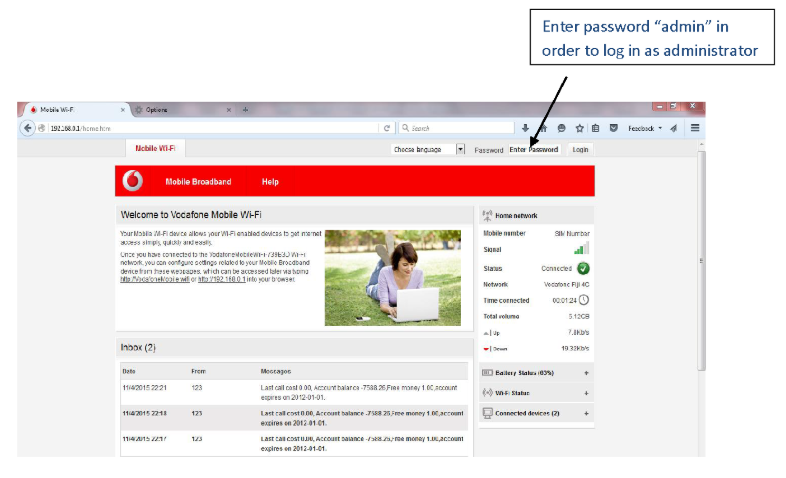The height and width of the screenshot is (478, 786).
Task: Click the SIM Number value
Action: [572, 233]
